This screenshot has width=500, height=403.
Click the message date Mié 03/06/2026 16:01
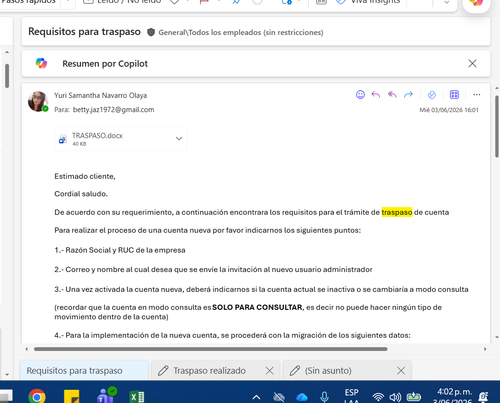coord(449,110)
